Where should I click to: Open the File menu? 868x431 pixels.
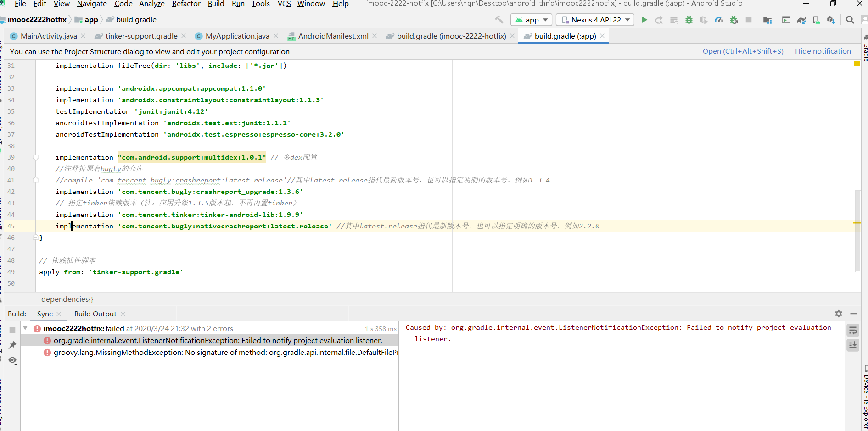click(x=20, y=4)
